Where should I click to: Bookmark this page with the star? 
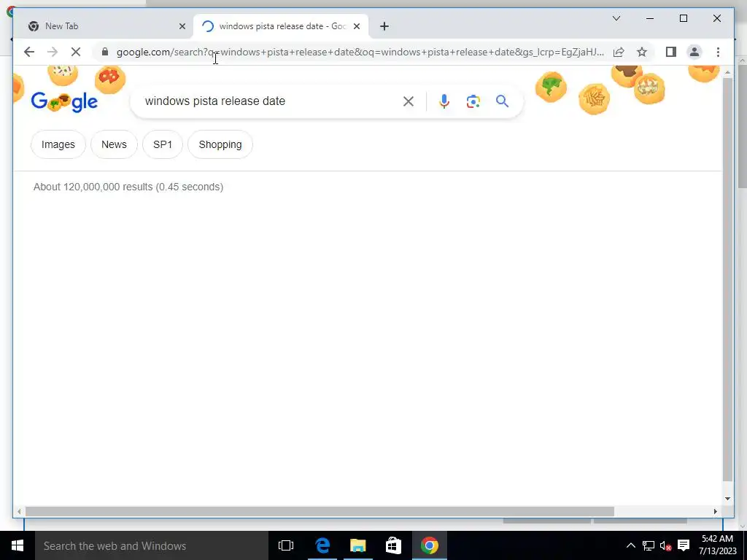coord(642,52)
